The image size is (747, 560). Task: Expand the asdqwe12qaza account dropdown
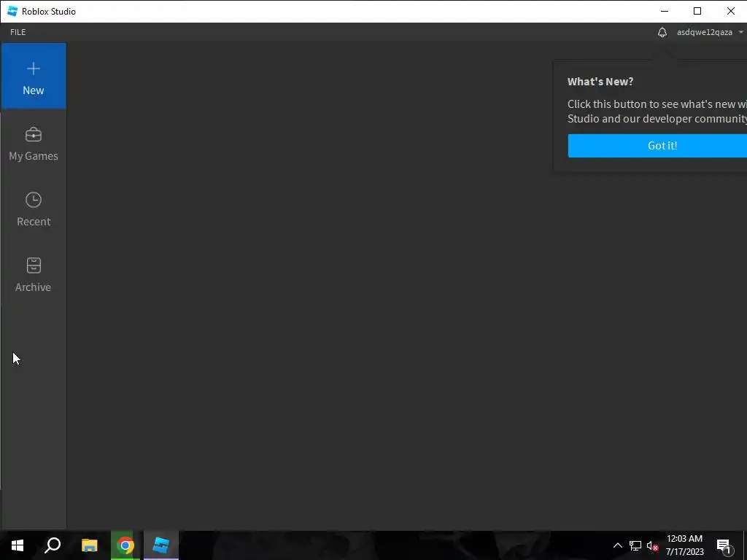[x=710, y=32]
